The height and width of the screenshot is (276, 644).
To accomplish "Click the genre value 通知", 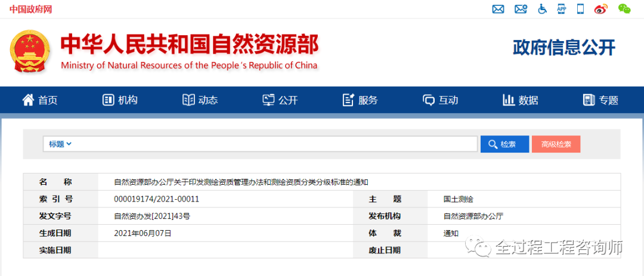I will (x=451, y=233).
